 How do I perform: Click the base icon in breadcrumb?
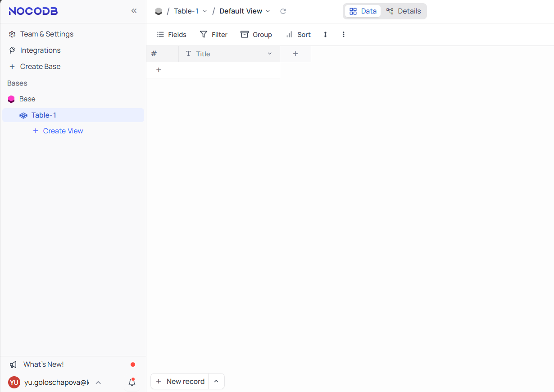[159, 11]
